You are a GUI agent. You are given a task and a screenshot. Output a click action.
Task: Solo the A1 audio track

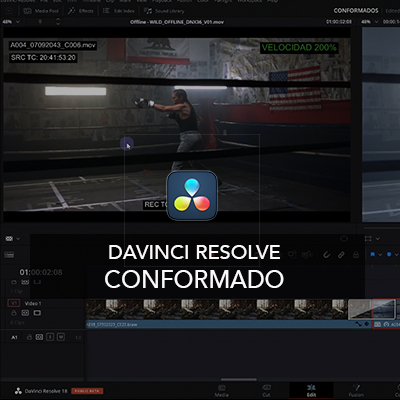coord(50,337)
